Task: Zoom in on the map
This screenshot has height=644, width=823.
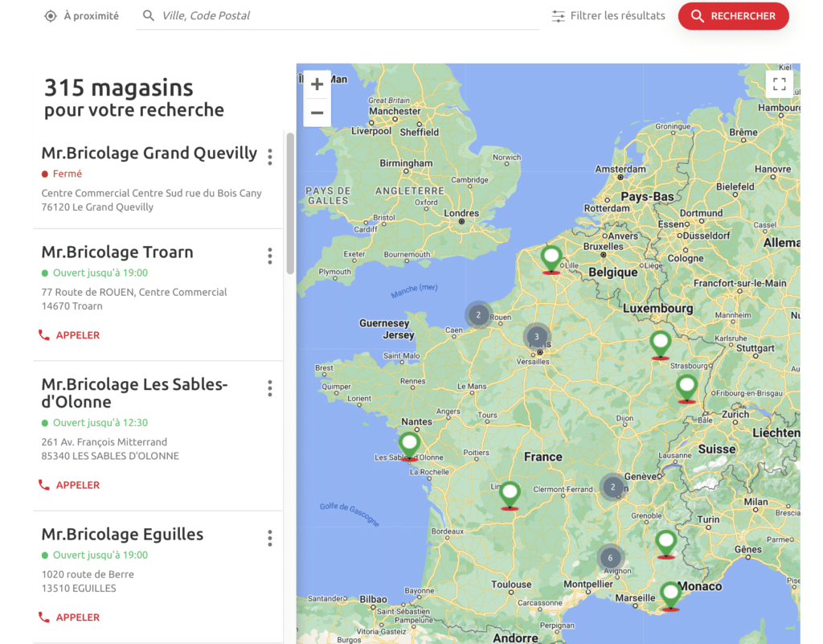Action: point(317,84)
